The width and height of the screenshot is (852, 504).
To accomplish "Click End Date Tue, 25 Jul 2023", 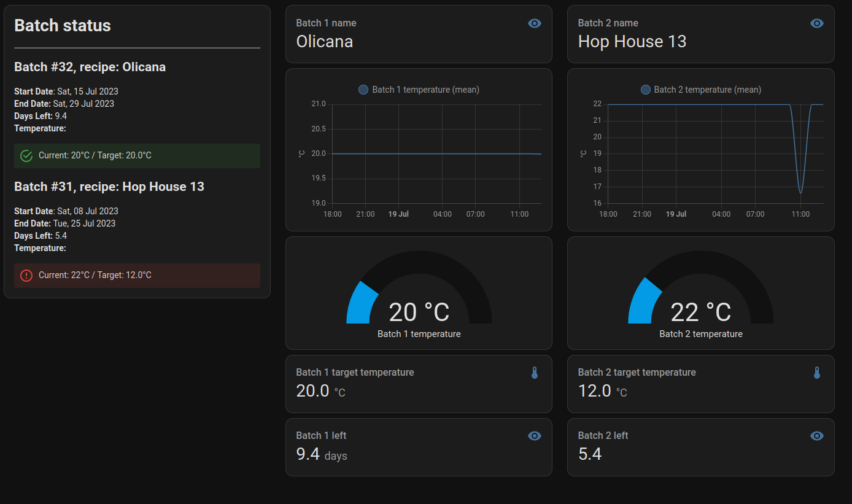I will pyautogui.click(x=64, y=223).
